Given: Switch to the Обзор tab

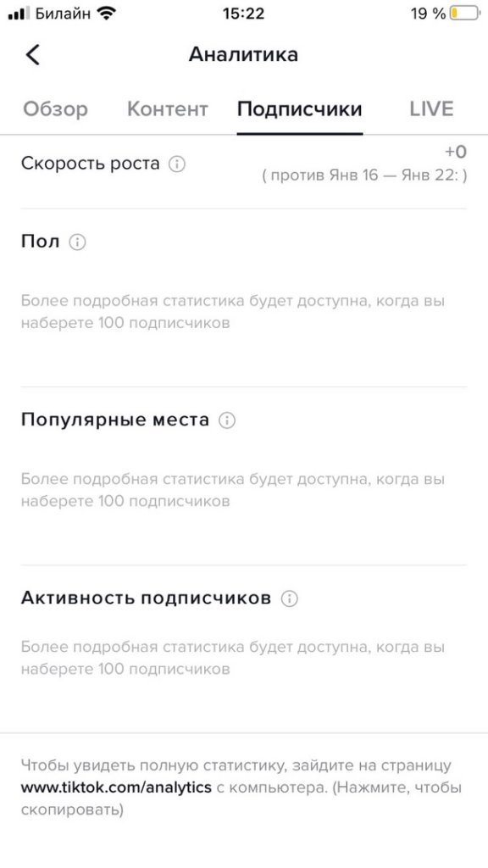Looking at the screenshot, I should tap(56, 108).
